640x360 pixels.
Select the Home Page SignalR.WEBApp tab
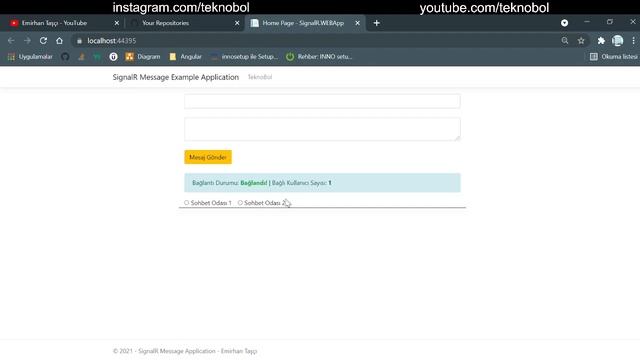tap(304, 23)
